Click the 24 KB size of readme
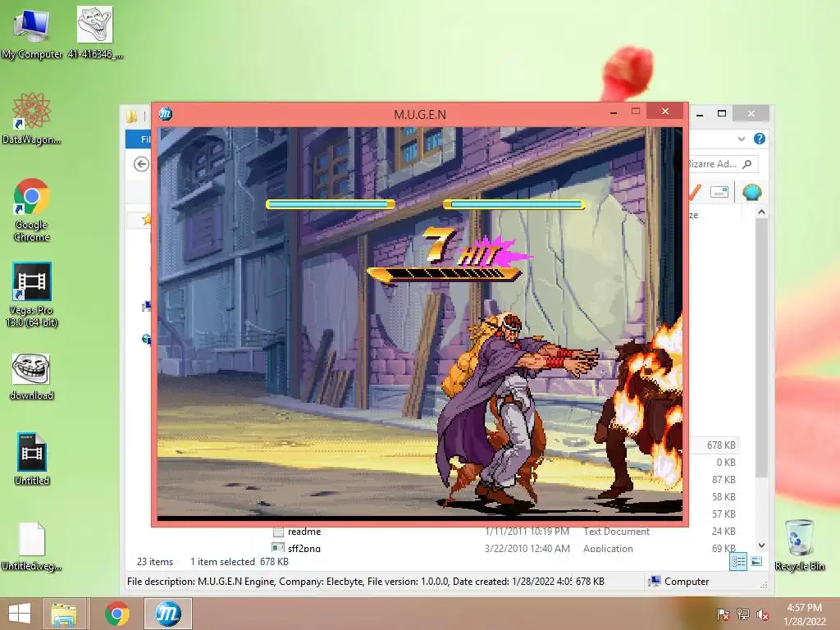840x630 pixels. pyautogui.click(x=724, y=531)
